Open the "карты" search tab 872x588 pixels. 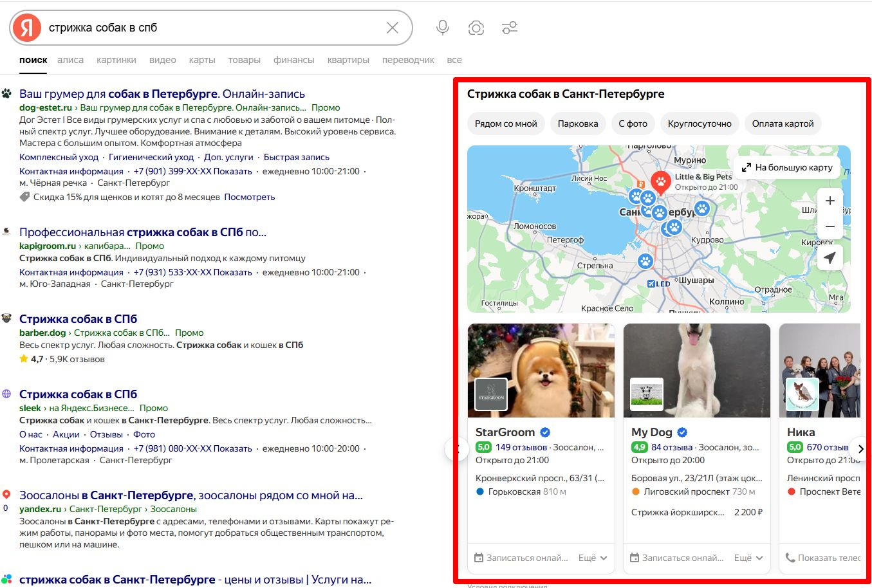coord(202,60)
